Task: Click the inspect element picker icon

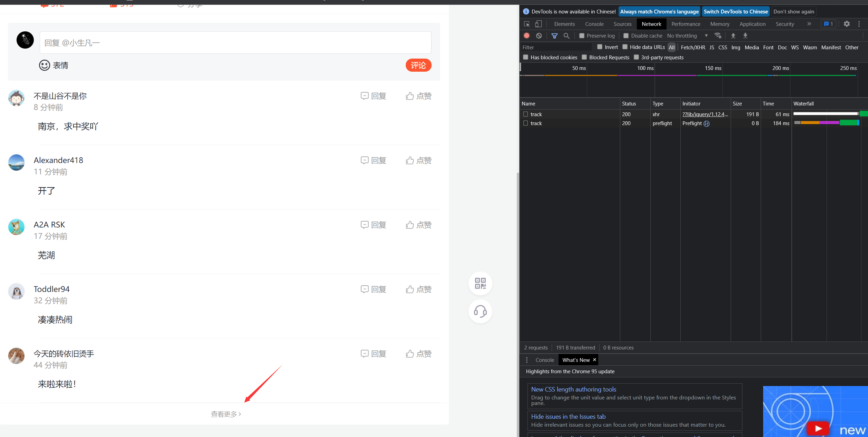Action: click(x=527, y=24)
